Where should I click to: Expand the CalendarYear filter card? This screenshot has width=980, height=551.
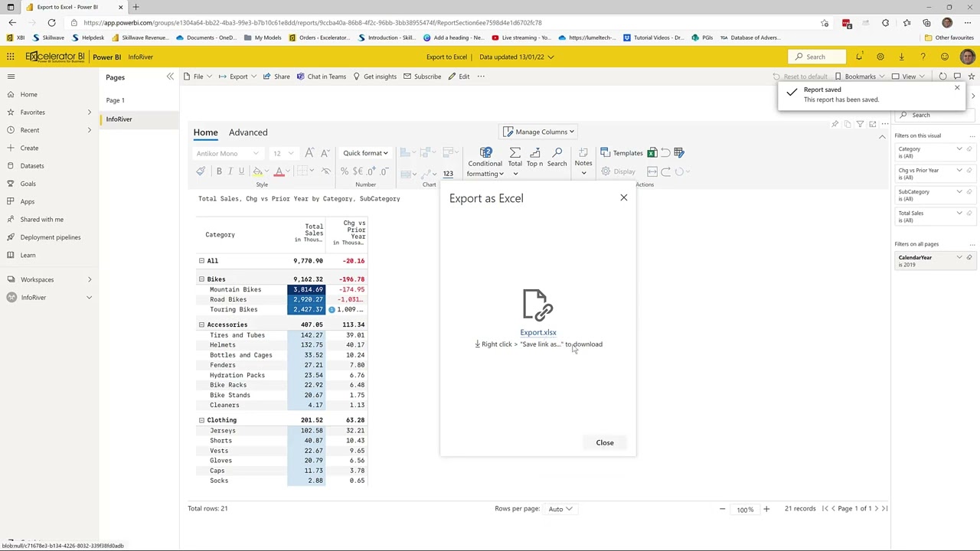[x=959, y=258]
